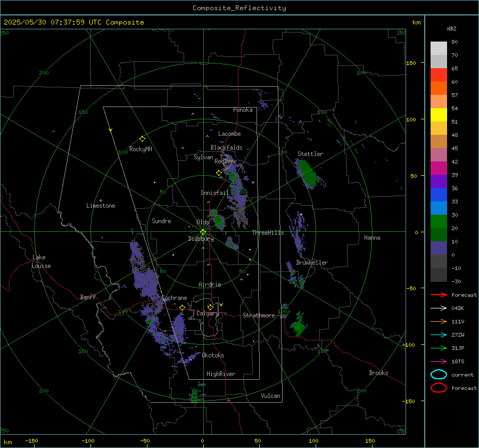Click the -150 tick on bottom axis
The width and height of the screenshot is (479, 448).
(31, 441)
